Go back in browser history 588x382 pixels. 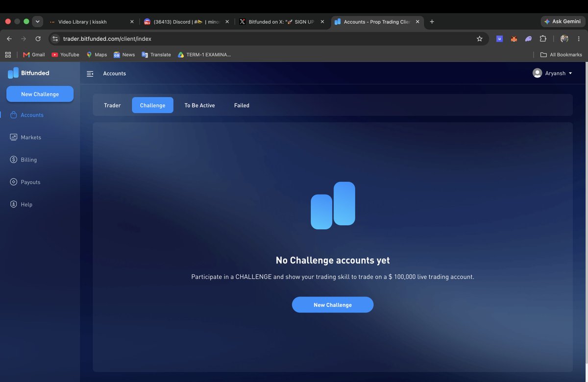point(9,39)
